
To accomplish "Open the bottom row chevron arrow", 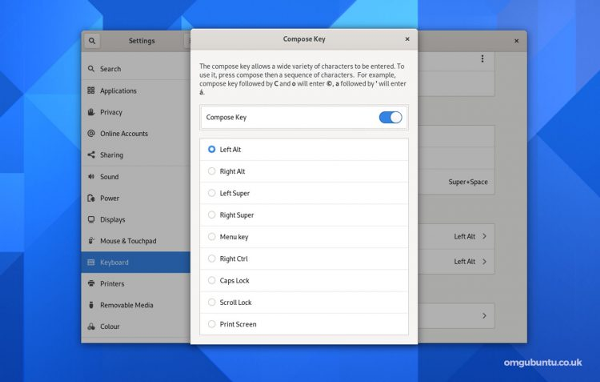I will click(484, 316).
